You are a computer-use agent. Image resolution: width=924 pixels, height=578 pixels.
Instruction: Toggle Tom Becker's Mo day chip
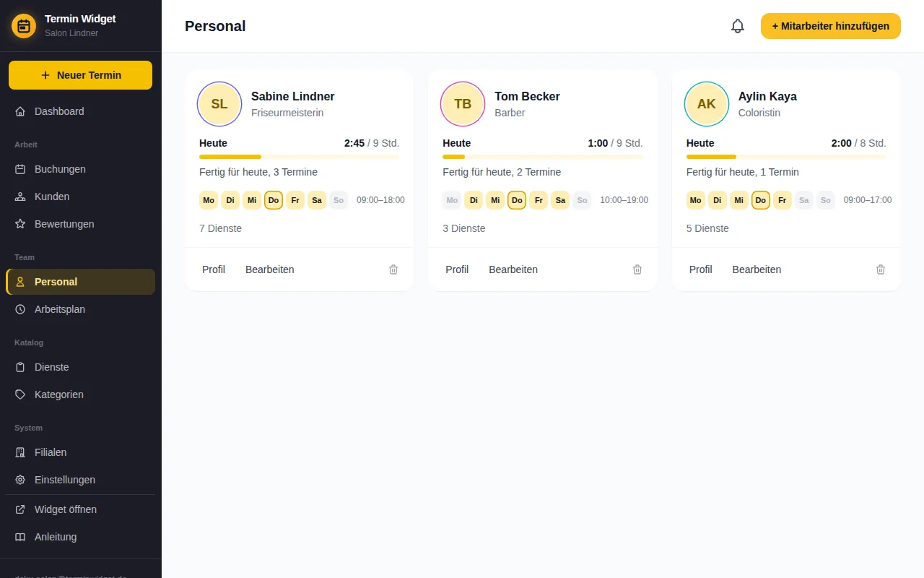pos(452,200)
